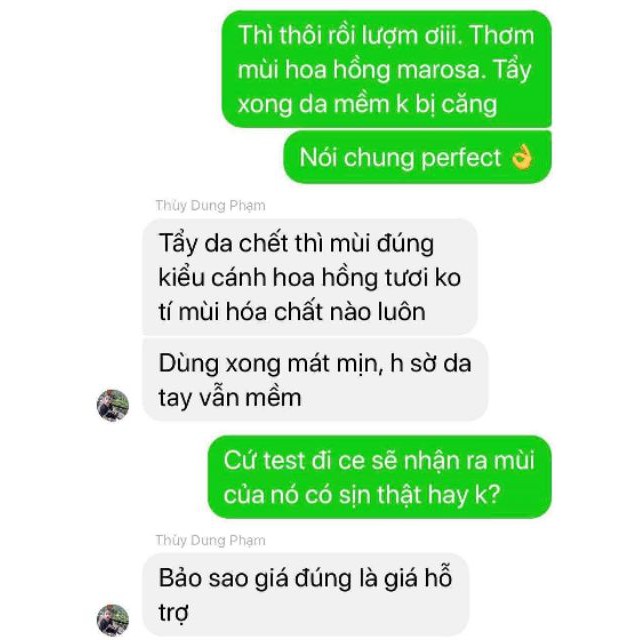Click "xong da mềm k bị căng" line

[x=367, y=104]
